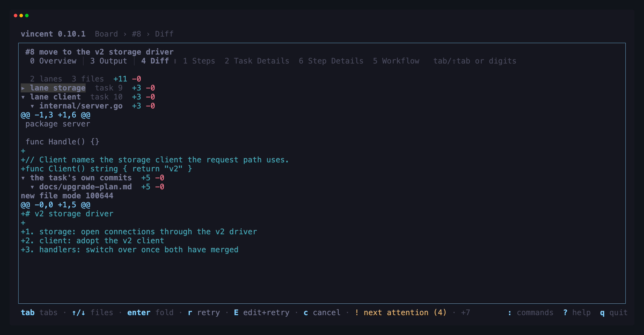Select the docs/upgrade-plan.md file name
The width and height of the screenshot is (644, 335).
click(86, 187)
